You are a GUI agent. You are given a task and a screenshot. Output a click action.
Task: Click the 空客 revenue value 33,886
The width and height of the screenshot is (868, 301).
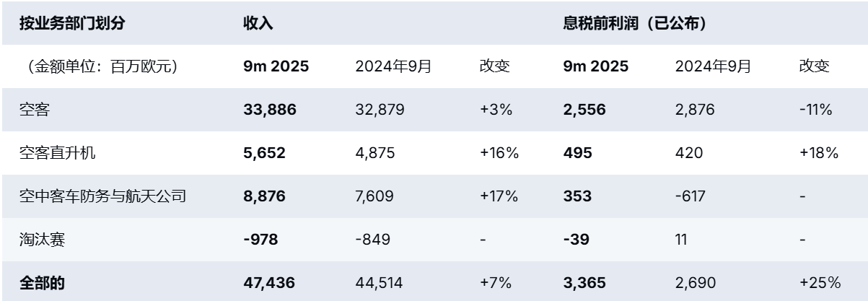tap(271, 110)
